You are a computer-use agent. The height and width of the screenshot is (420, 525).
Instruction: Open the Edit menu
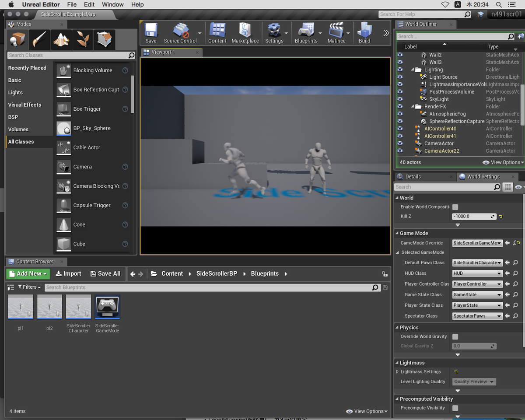89,4
